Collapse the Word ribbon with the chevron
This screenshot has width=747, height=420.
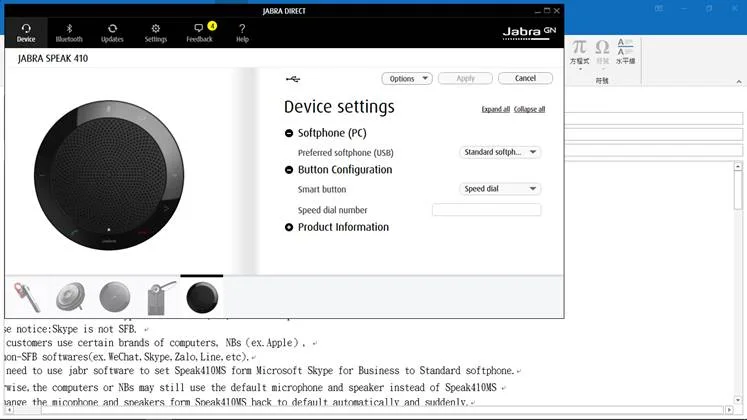(x=738, y=82)
